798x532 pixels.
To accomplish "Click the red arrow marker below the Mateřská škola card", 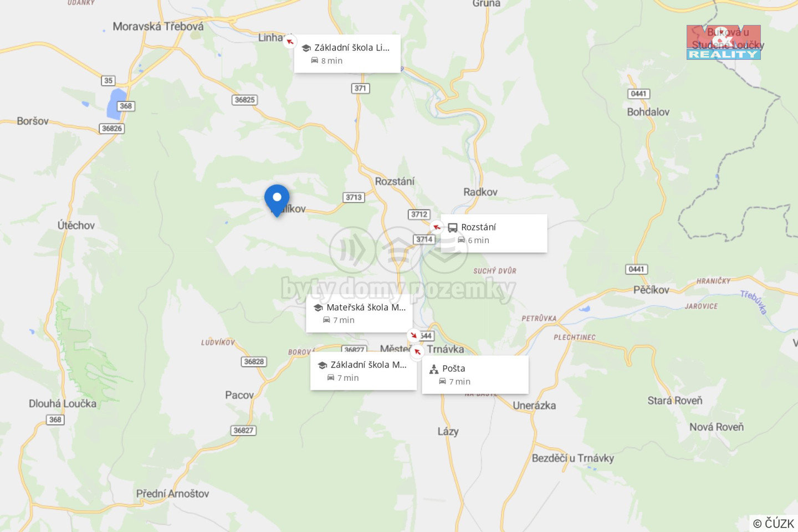I will coord(413,335).
